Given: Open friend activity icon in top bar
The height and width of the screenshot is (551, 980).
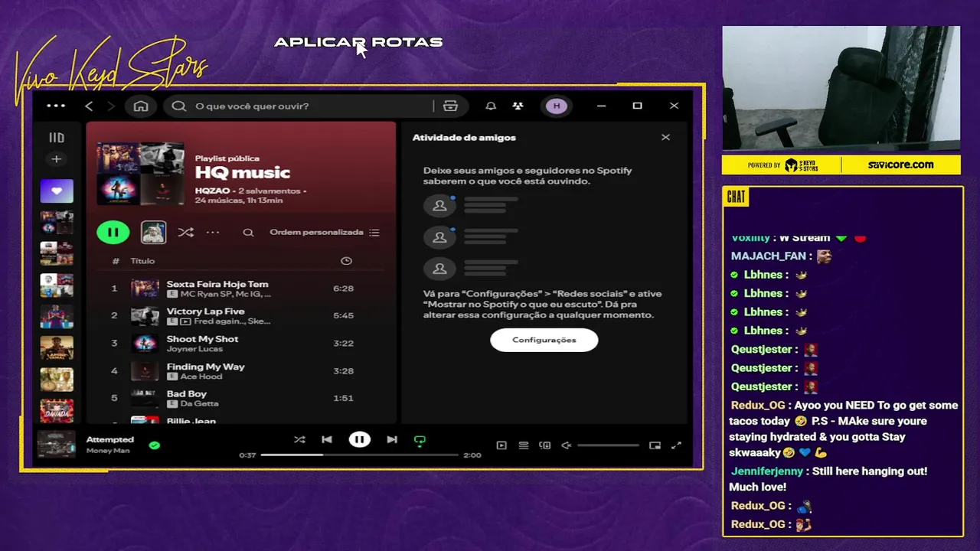Looking at the screenshot, I should coord(518,106).
